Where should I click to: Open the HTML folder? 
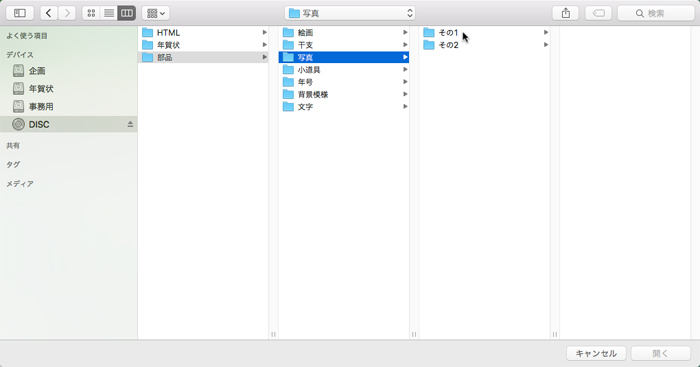click(x=203, y=33)
